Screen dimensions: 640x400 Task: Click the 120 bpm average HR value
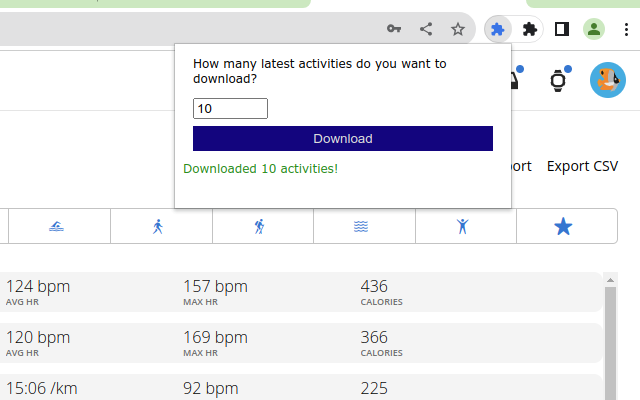click(38, 338)
